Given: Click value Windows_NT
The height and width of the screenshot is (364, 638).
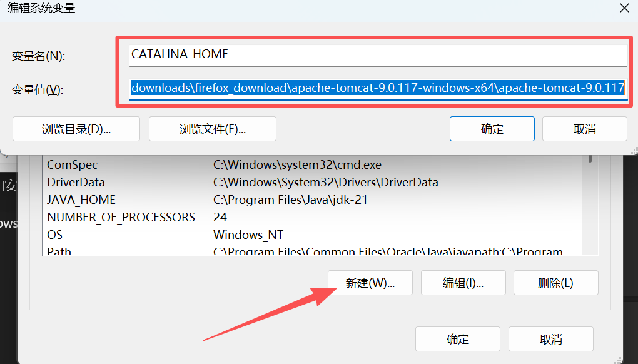Looking at the screenshot, I should pos(248,235).
